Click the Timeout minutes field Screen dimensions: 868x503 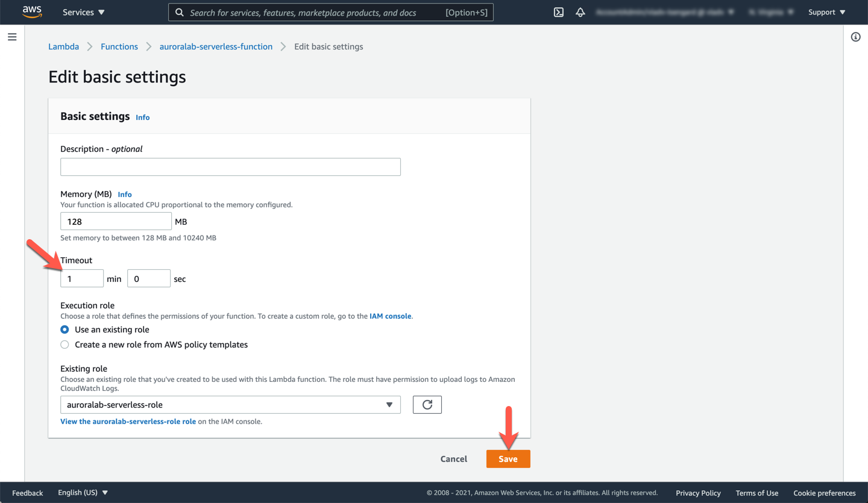82,278
